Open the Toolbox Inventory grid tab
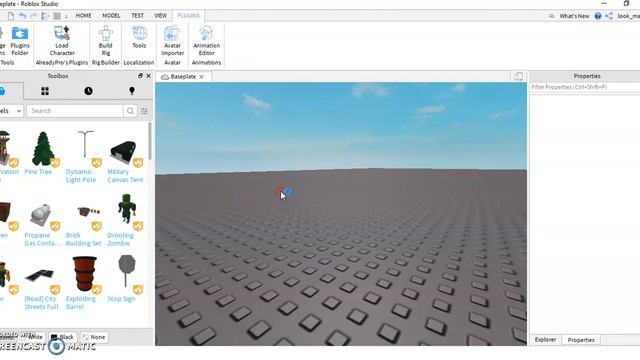This screenshot has height=360, width=640. point(45,91)
